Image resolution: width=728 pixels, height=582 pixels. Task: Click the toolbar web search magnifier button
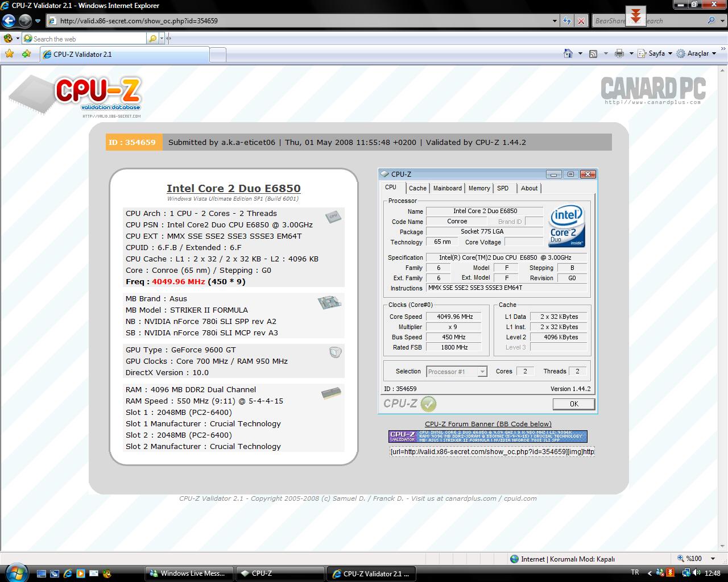(152, 39)
